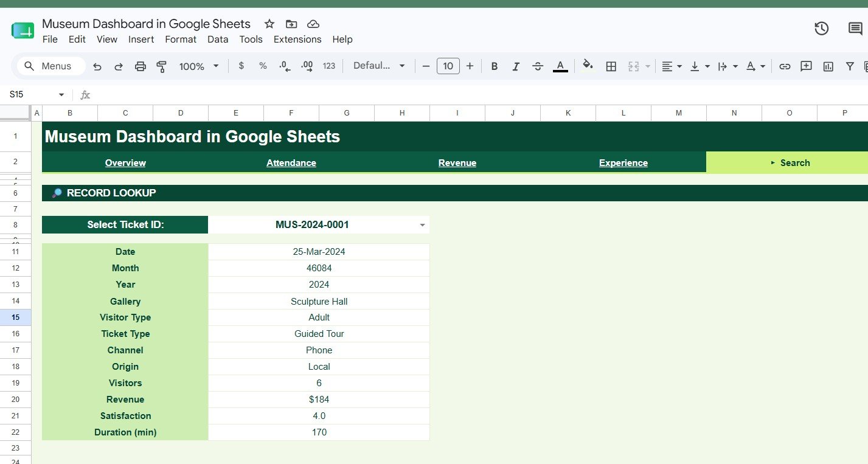Image resolution: width=868 pixels, height=464 pixels.
Task: Open the Default font dropdown
Action: tap(379, 66)
